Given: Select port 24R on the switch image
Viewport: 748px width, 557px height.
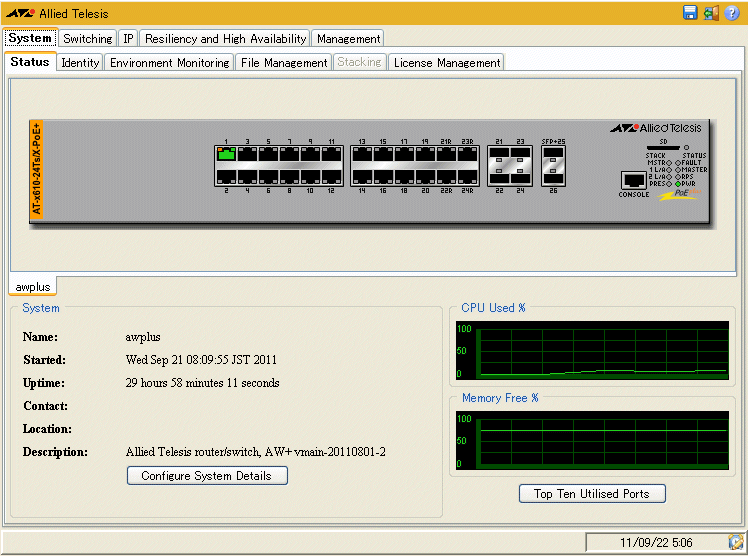Looking at the screenshot, I should (467, 177).
